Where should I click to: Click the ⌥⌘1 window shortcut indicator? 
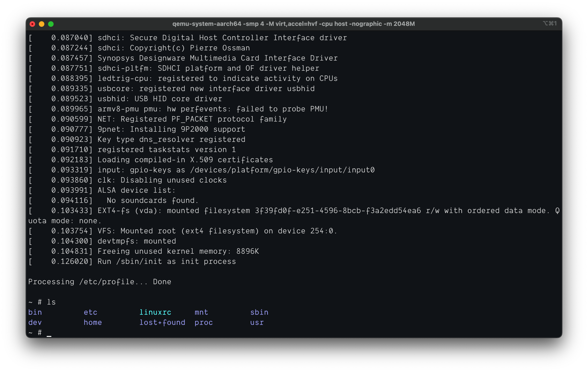pos(550,23)
